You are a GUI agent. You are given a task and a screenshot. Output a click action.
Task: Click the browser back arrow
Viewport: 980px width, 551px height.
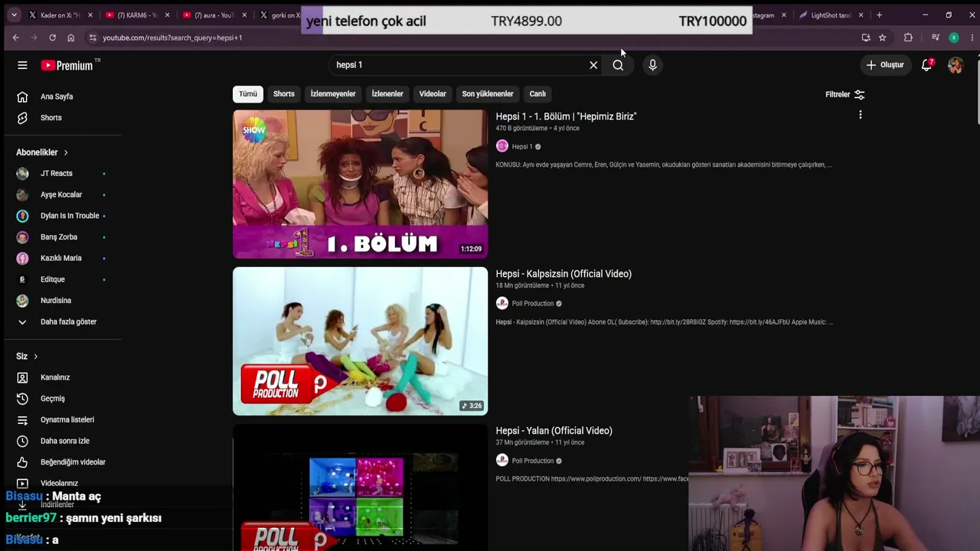[x=15, y=37]
